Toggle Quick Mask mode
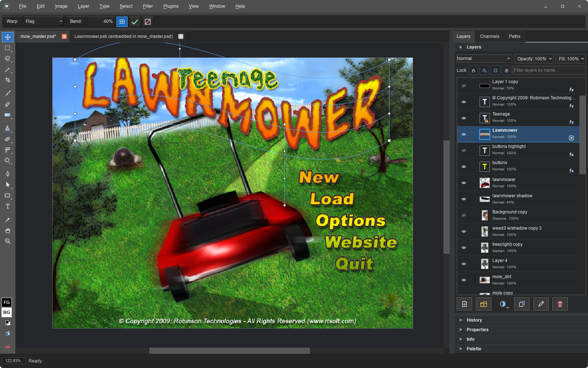This screenshot has width=588, height=368. click(7, 347)
